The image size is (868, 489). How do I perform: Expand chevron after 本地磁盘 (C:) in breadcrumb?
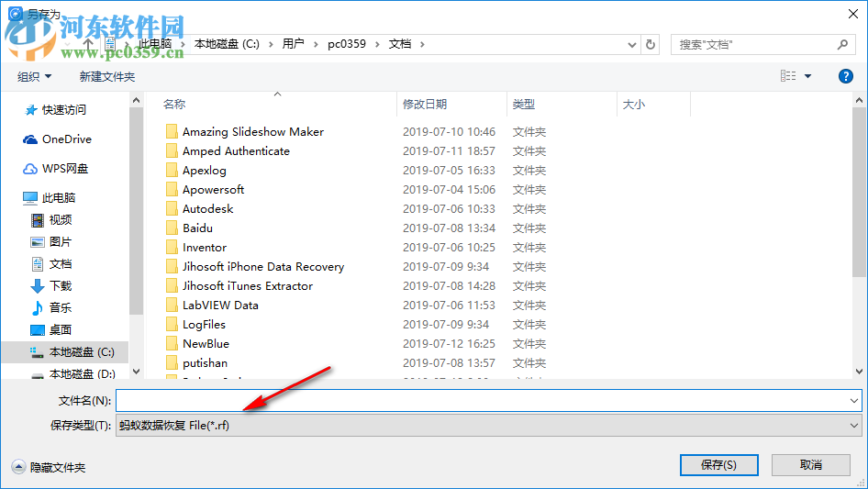(x=271, y=44)
